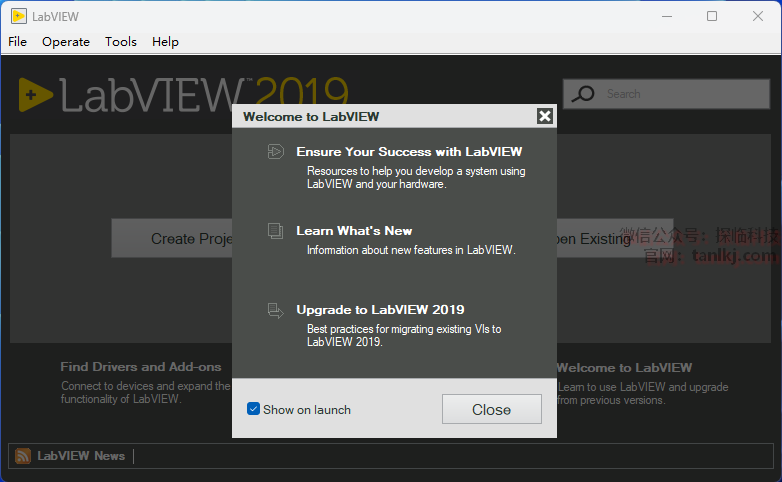Click the Welcome to LabVIEW dialog title

(311, 117)
